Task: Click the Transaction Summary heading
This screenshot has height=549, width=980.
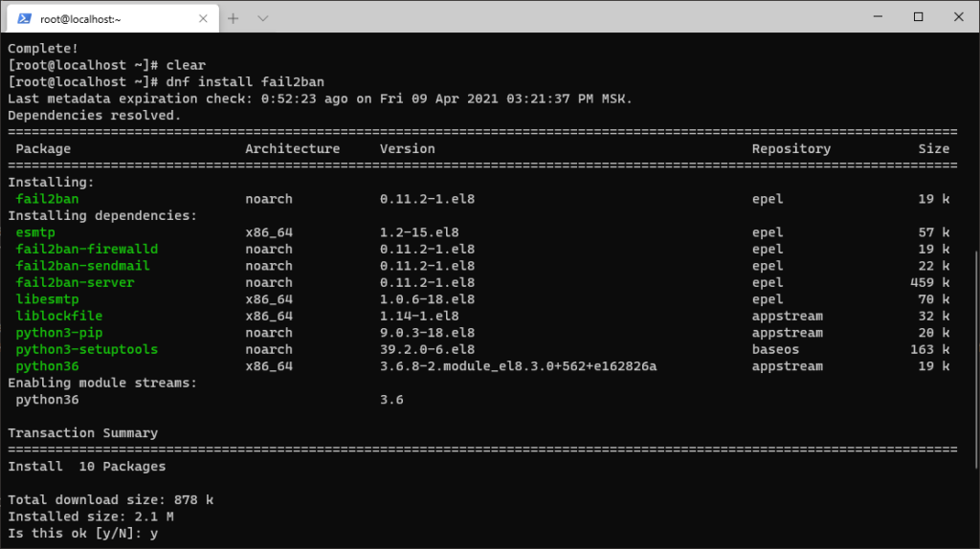Action: [x=82, y=433]
